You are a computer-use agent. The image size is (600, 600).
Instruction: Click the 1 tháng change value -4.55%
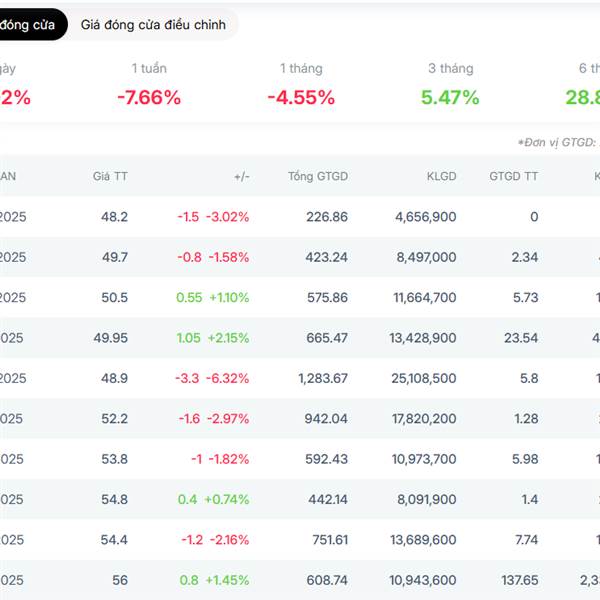point(301,98)
